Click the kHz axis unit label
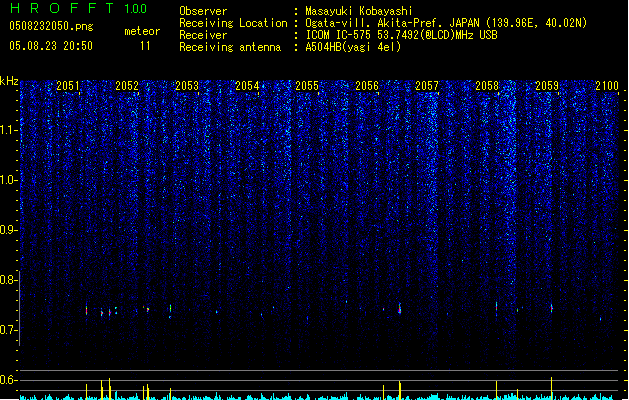This screenshot has width=629, height=400. coord(9,81)
